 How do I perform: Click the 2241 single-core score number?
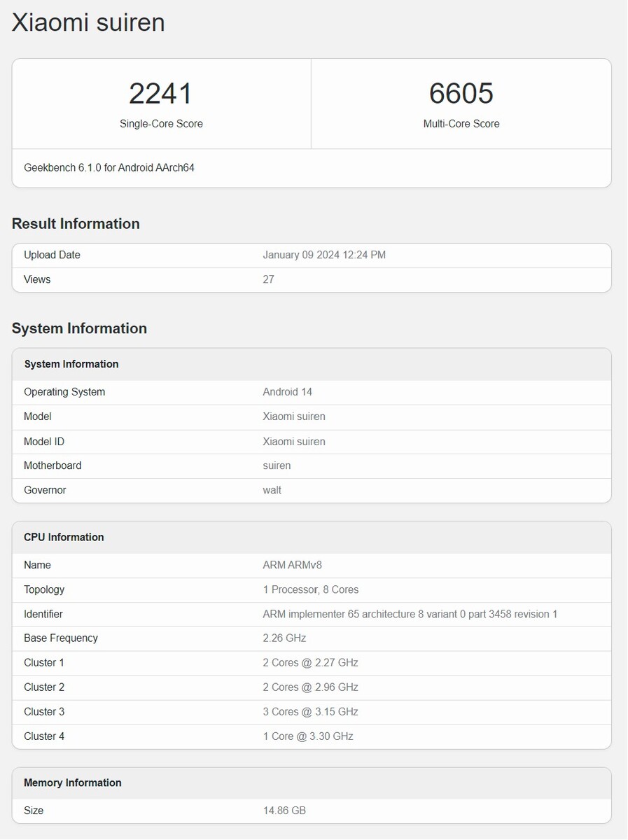[x=161, y=94]
